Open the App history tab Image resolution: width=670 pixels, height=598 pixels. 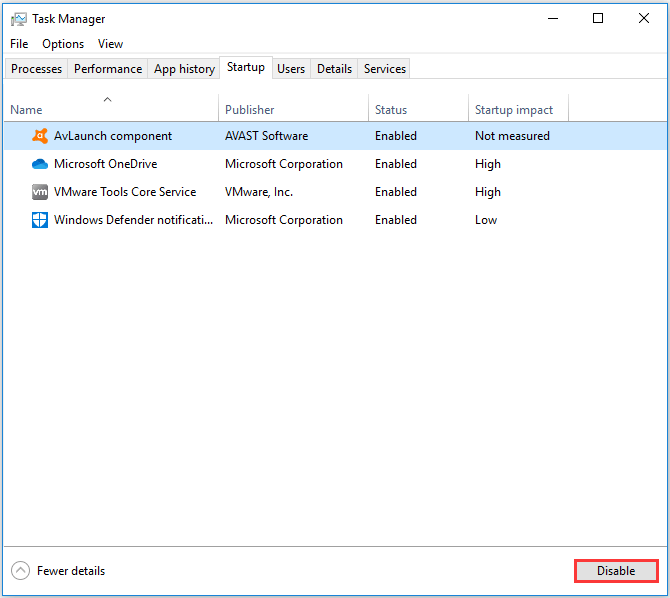(184, 69)
